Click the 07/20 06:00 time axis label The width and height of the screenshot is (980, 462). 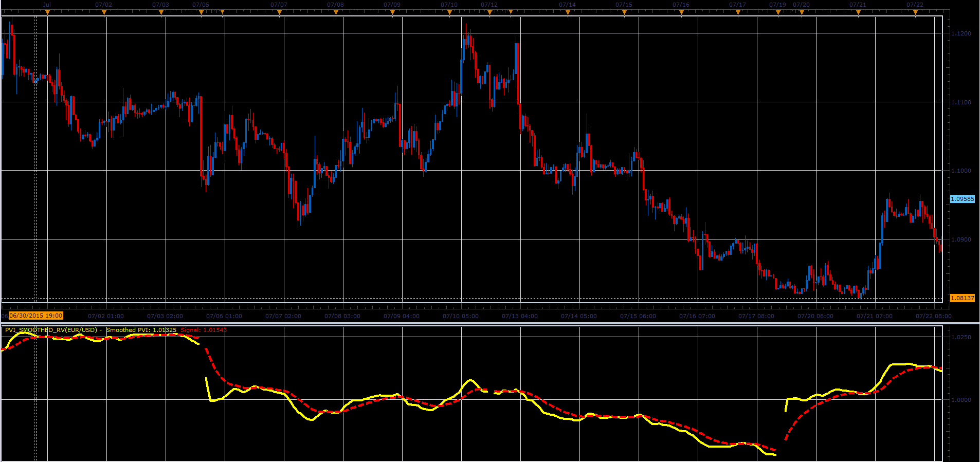coord(815,316)
